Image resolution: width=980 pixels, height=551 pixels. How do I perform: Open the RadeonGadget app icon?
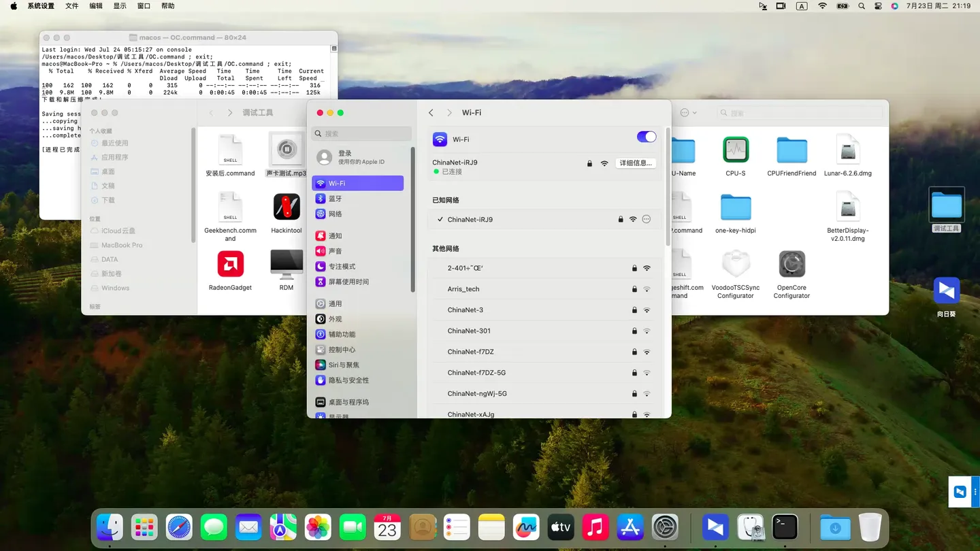click(x=230, y=265)
